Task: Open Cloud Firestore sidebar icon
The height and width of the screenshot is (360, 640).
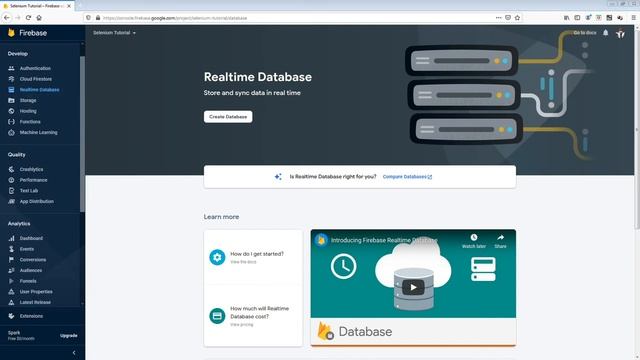Action: [11, 79]
